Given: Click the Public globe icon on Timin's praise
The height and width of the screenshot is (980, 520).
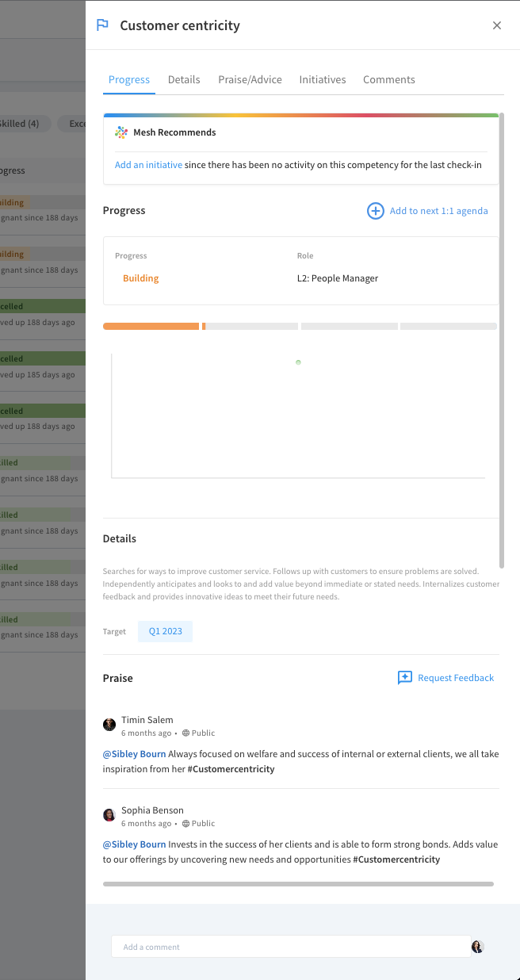Looking at the screenshot, I should pos(185,733).
